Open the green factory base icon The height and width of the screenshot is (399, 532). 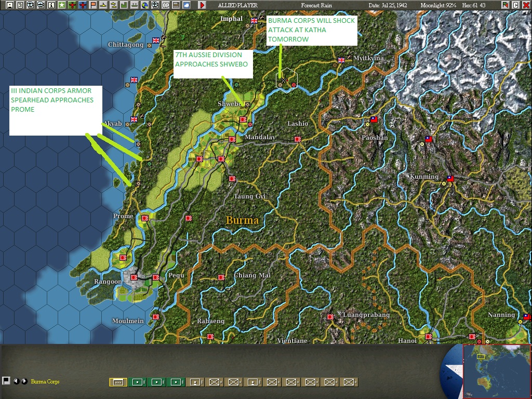tap(124, 5)
